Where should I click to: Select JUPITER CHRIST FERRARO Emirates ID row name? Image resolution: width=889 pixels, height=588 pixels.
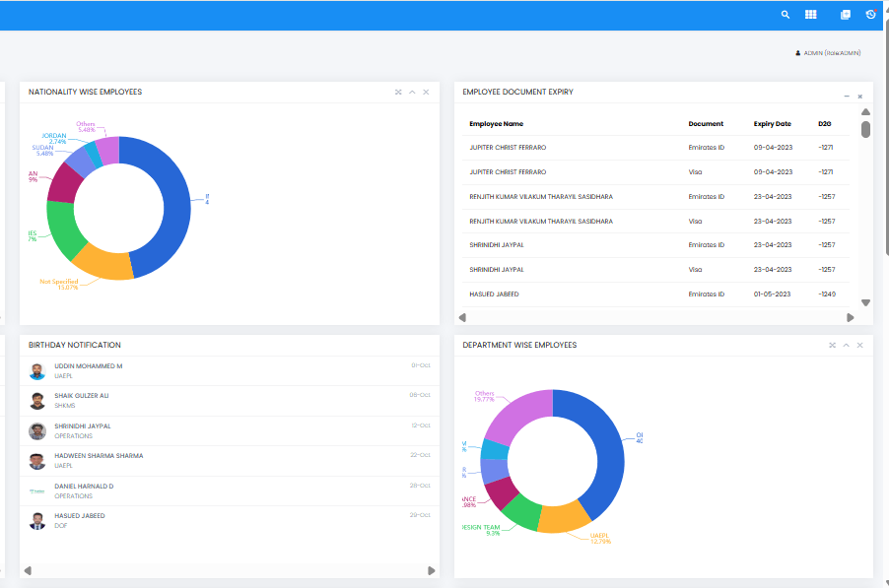pos(508,148)
